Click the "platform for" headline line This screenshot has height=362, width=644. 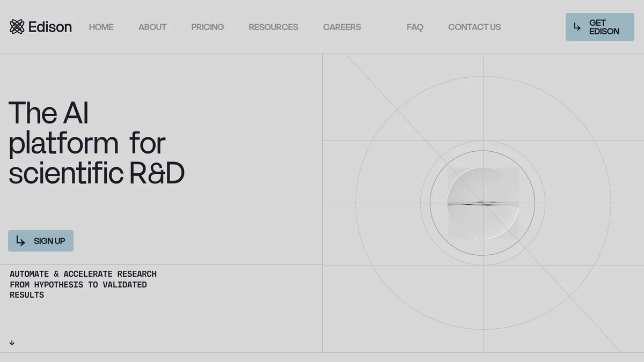tap(87, 143)
